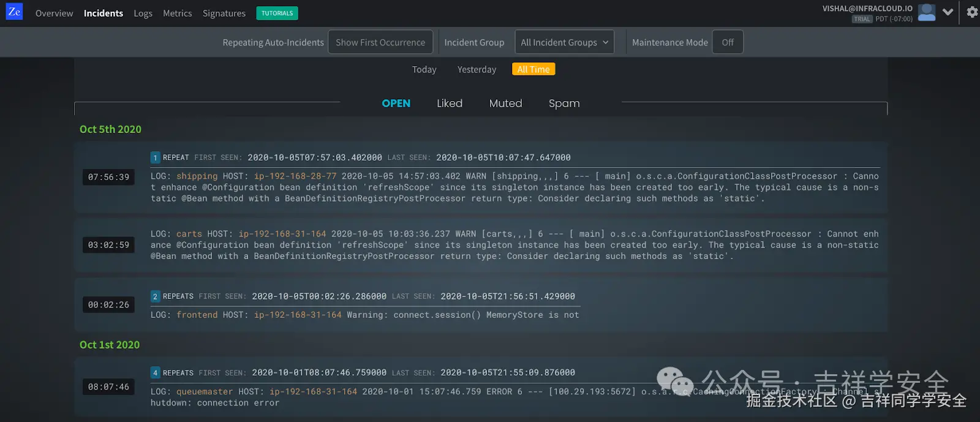This screenshot has height=422, width=980.
Task: Go to the Signatures tab
Action: tap(224, 13)
